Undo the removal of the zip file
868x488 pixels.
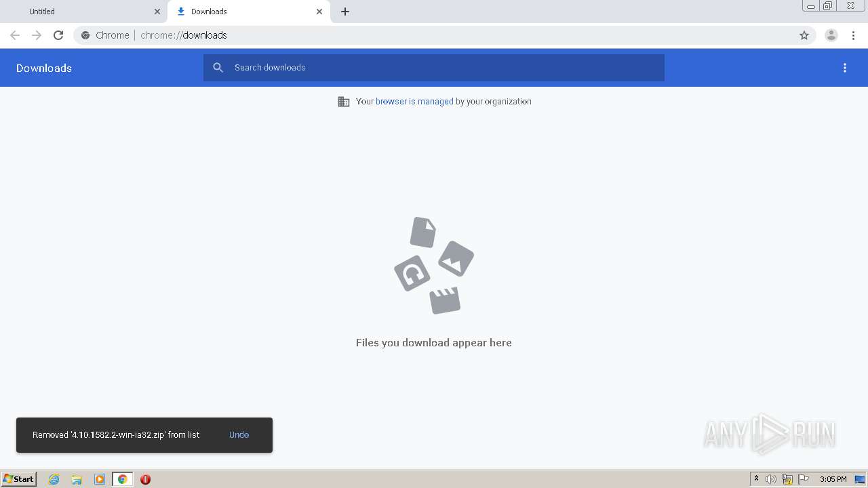pos(239,435)
